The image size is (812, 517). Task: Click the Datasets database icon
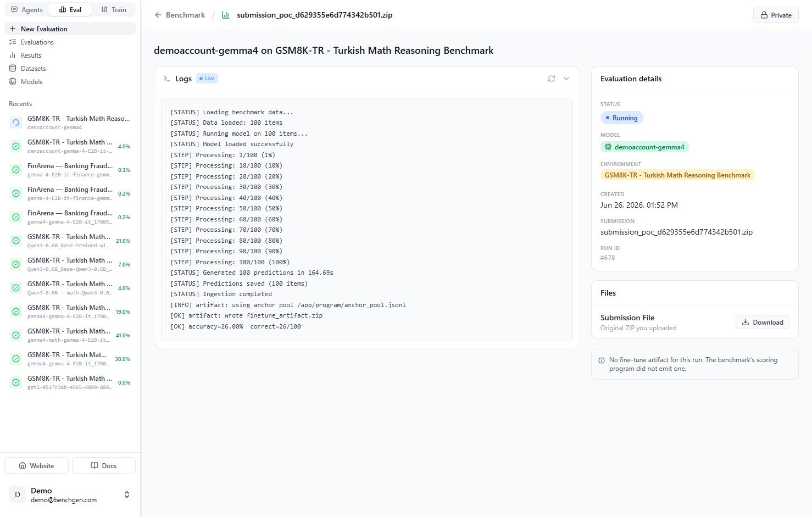[x=13, y=68]
